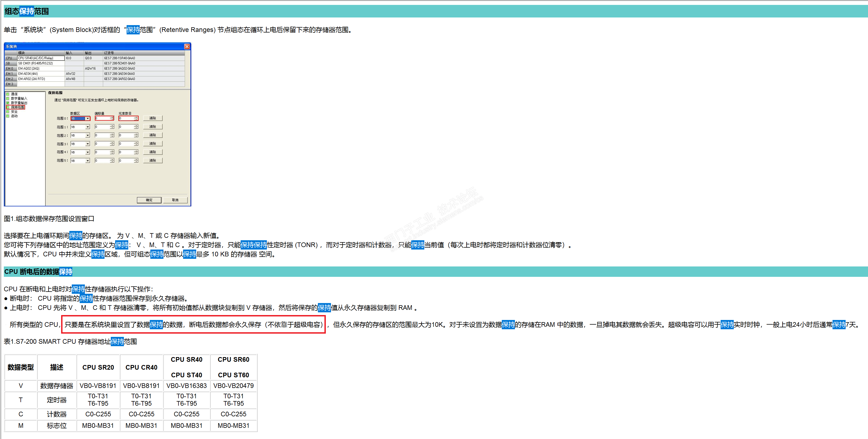Click the 启动 node square icon
The height and width of the screenshot is (439, 868).
coord(8,116)
